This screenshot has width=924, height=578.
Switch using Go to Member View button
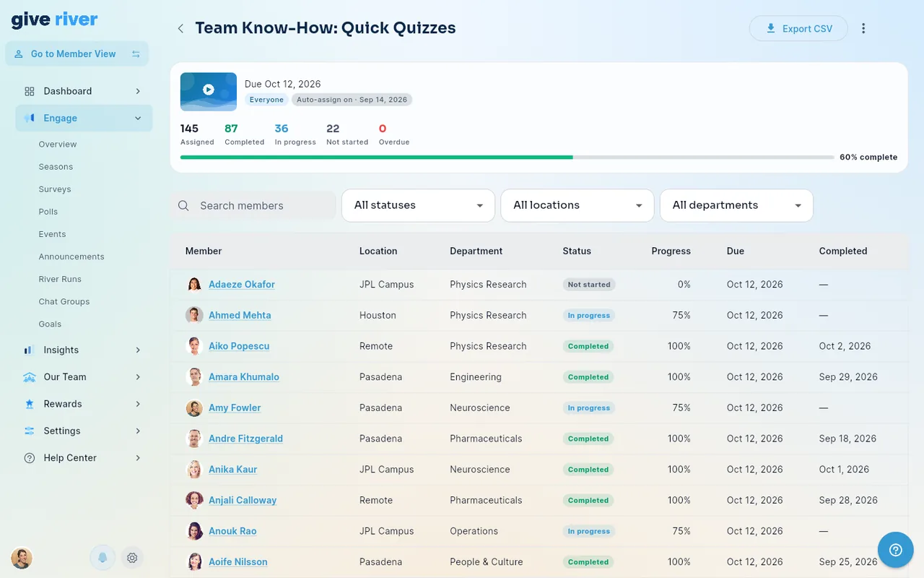coord(77,53)
